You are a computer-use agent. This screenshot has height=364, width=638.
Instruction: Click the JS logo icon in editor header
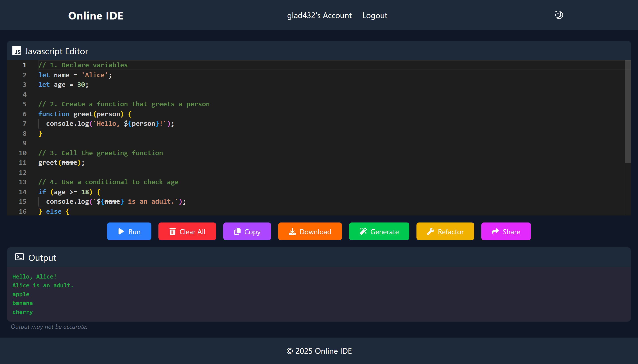pyautogui.click(x=17, y=51)
